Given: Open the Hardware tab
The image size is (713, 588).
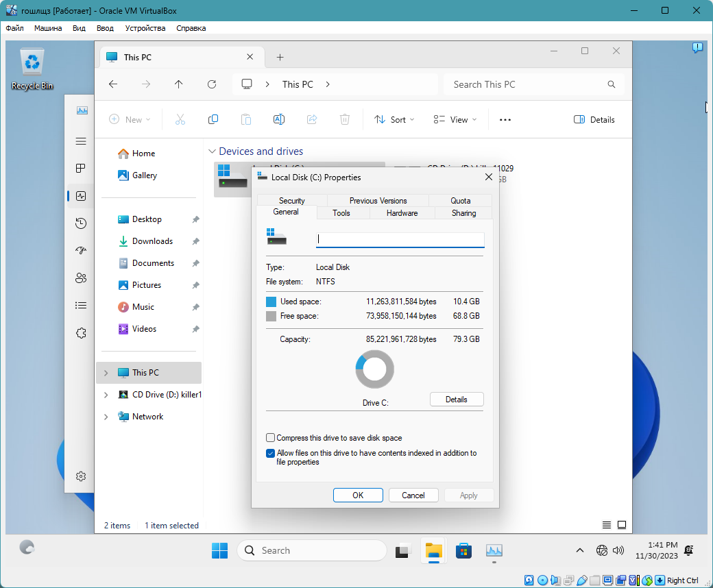Looking at the screenshot, I should pyautogui.click(x=402, y=213).
